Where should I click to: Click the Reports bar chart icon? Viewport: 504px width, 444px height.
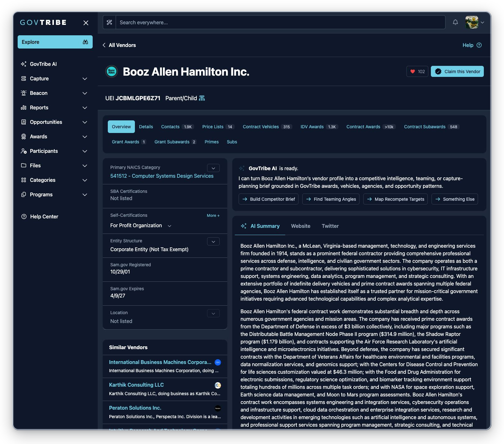[x=24, y=107]
